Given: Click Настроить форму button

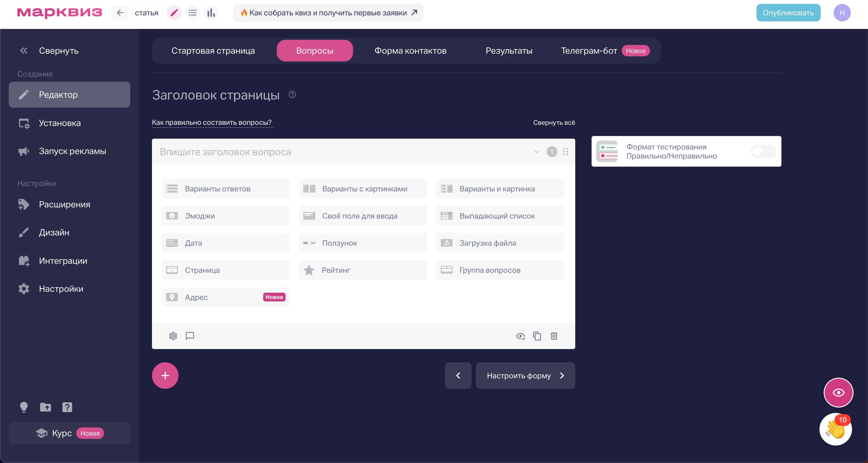Looking at the screenshot, I should tap(525, 375).
